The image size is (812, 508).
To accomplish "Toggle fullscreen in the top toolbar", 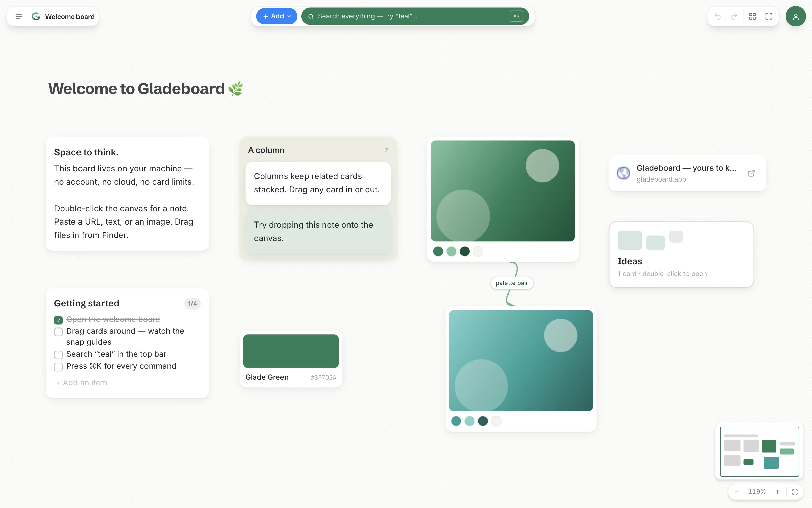I will 769,16.
